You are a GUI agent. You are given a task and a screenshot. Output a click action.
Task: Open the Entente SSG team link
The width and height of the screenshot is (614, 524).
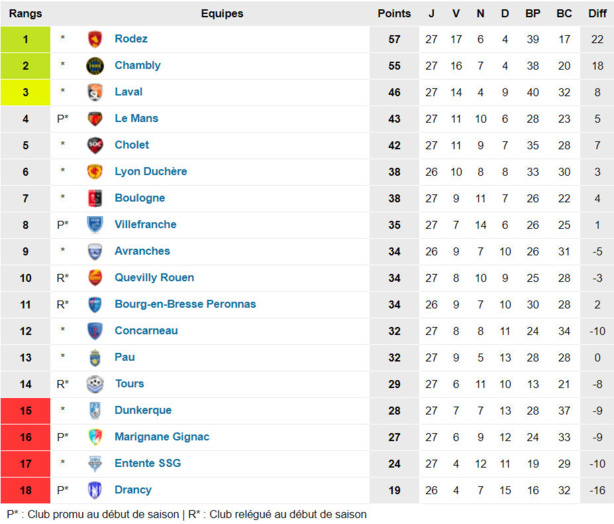coord(148,463)
